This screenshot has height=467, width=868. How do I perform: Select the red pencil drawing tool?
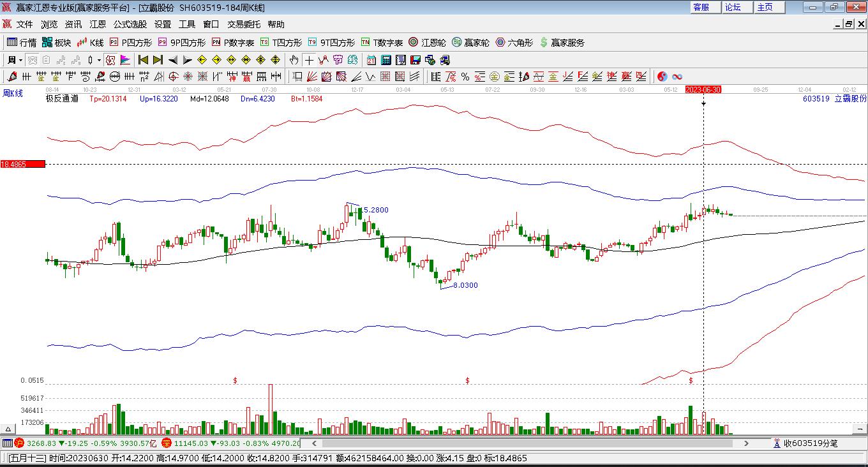11,77
